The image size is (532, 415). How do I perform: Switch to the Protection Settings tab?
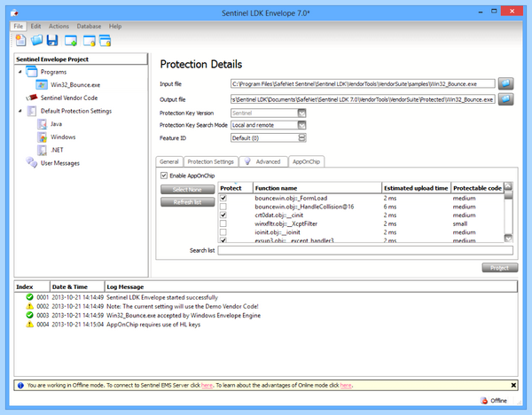coord(211,161)
